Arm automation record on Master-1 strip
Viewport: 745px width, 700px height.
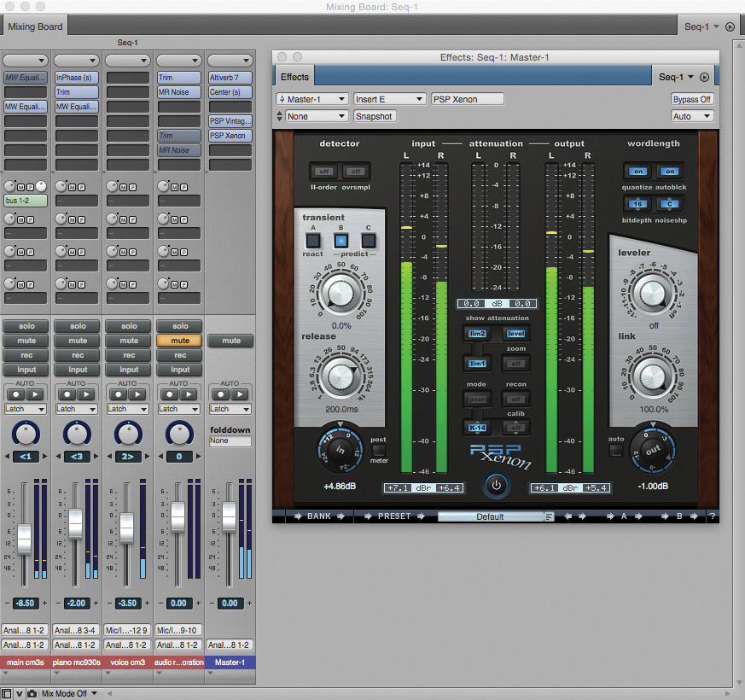(220, 394)
